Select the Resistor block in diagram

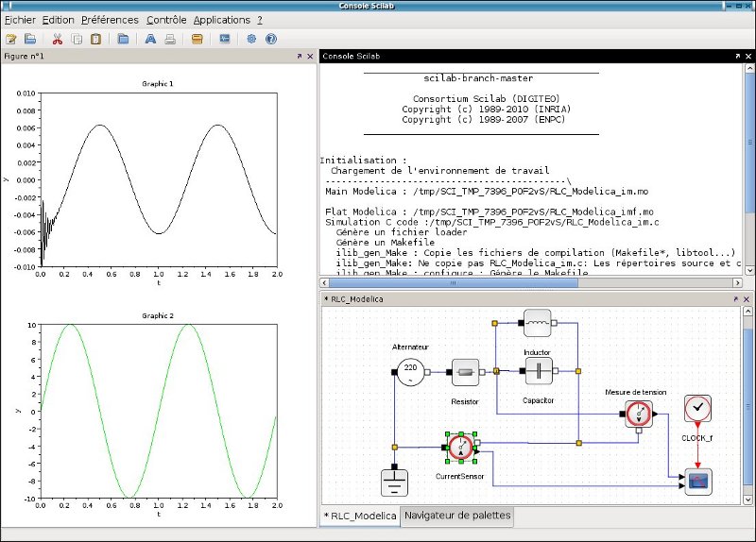[x=466, y=373]
